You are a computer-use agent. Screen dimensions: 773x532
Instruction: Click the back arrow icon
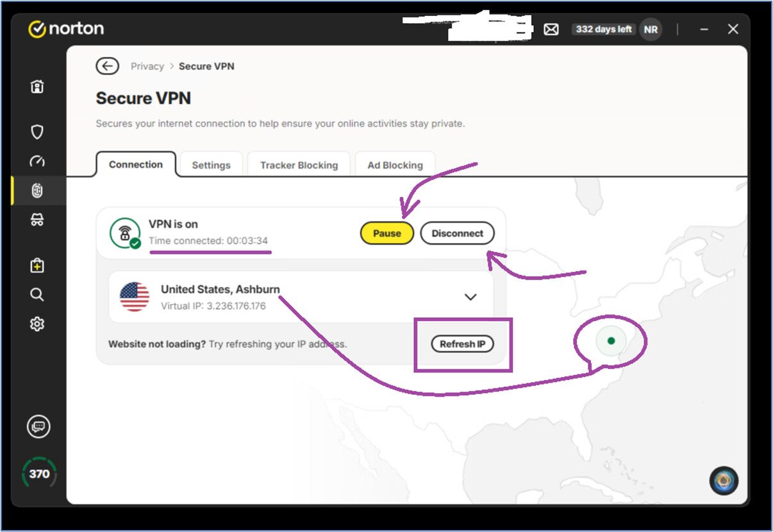tap(108, 66)
